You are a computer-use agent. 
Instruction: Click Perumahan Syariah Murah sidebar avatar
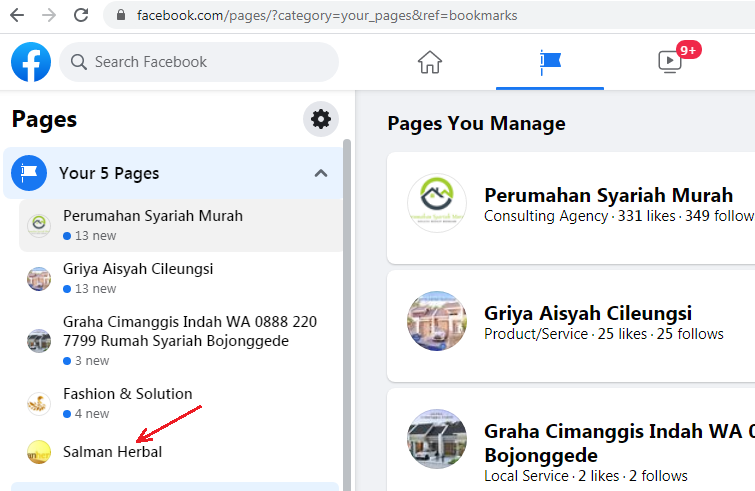39,225
